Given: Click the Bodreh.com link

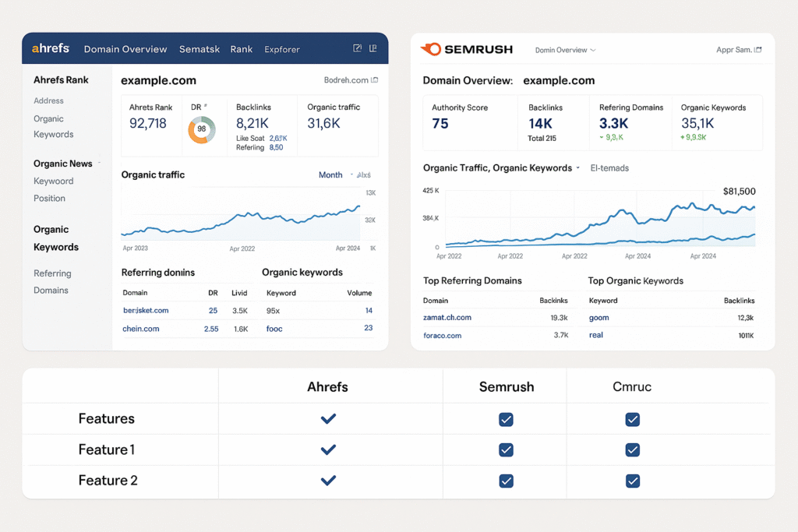Looking at the screenshot, I should tap(346, 80).
